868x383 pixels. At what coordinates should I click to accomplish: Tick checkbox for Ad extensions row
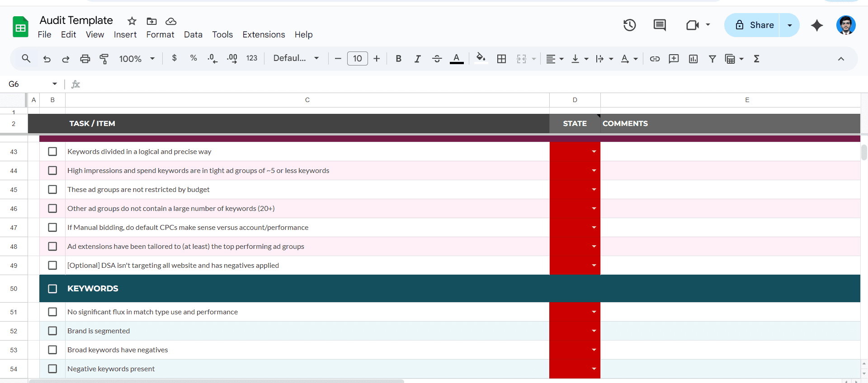coord(52,247)
